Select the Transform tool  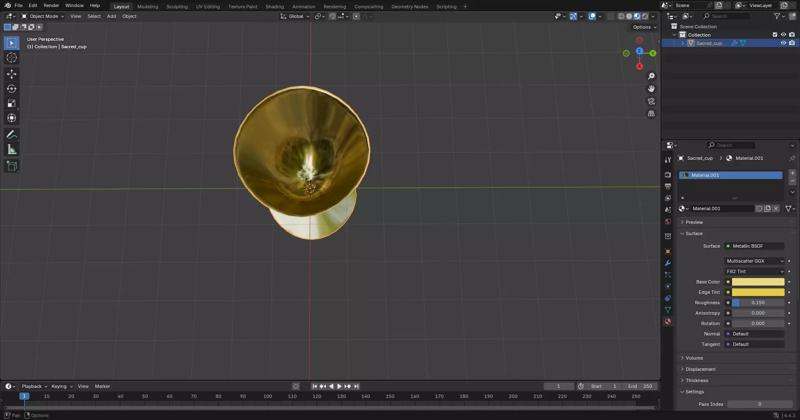(x=12, y=118)
